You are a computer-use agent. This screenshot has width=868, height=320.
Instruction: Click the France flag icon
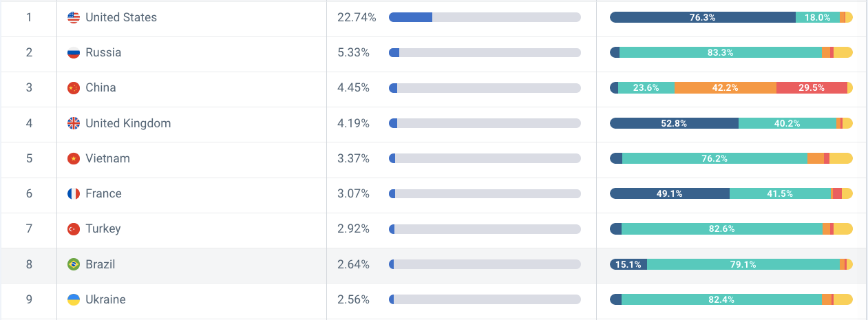74,194
